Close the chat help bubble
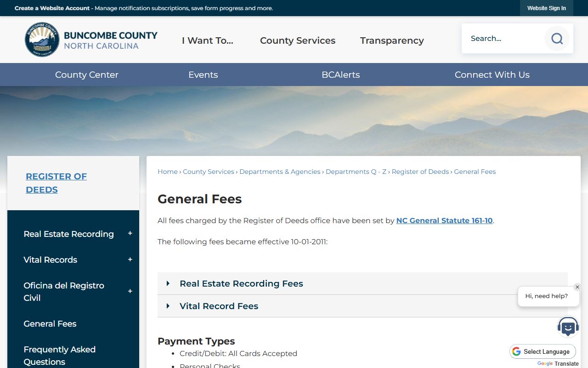 click(577, 287)
